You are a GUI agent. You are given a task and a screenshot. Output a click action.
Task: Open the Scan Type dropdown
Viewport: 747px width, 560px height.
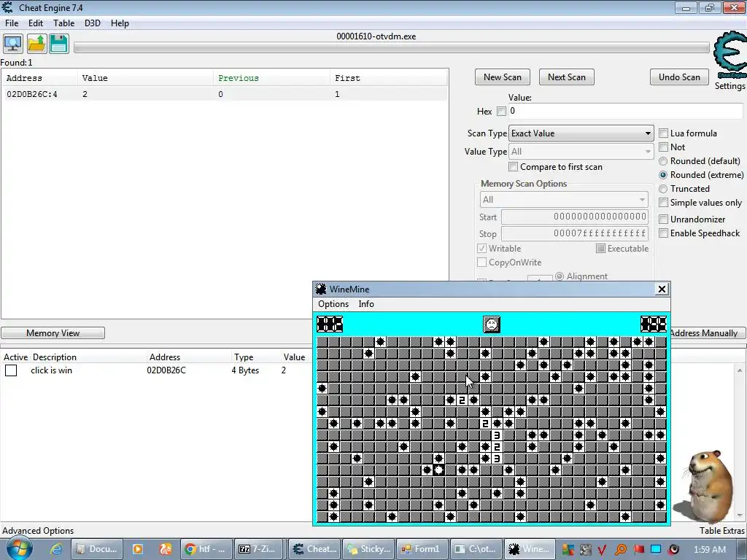581,133
